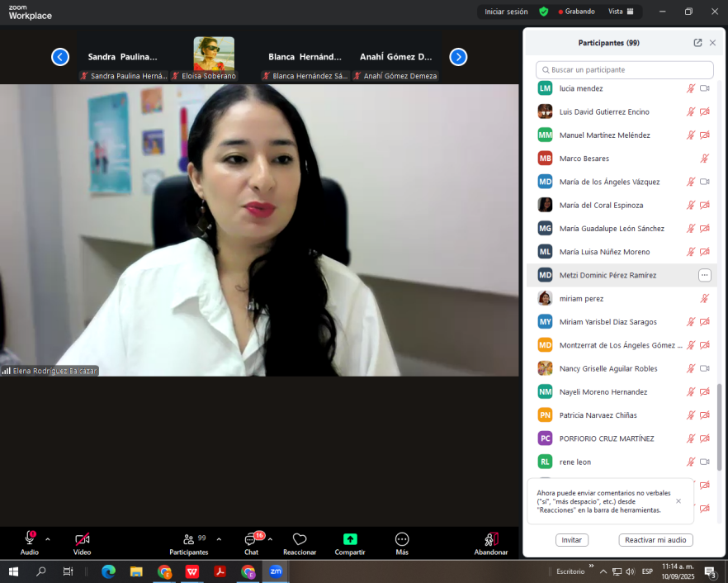The image size is (728, 583).
Task: Open the Vista layout menu
Action: 620,12
